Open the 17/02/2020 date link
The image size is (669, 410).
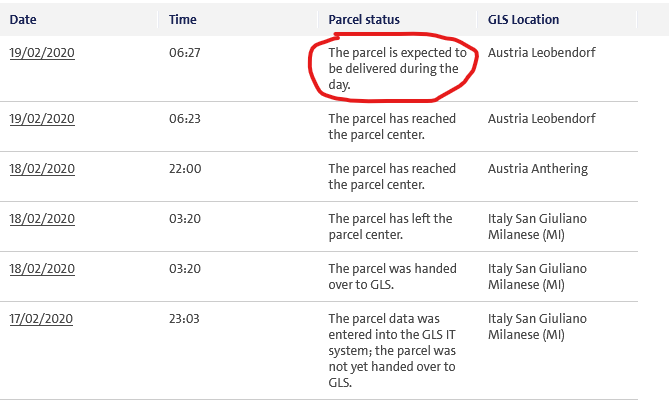click(x=42, y=318)
